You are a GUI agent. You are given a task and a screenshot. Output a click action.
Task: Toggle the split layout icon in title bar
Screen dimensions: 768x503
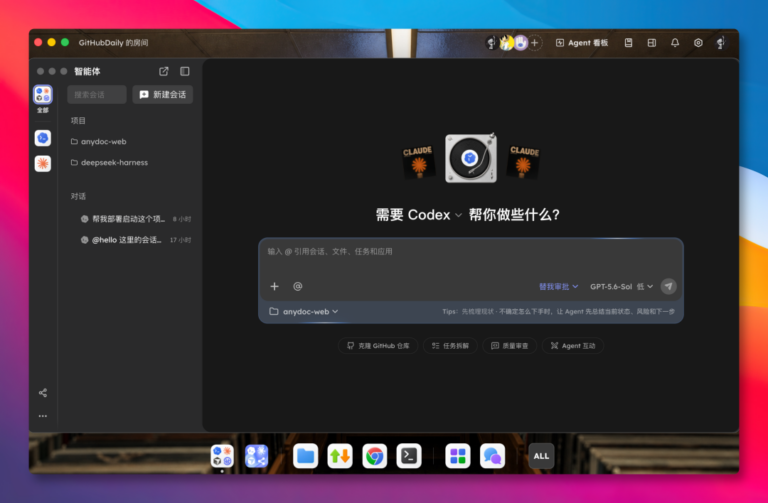(652, 43)
